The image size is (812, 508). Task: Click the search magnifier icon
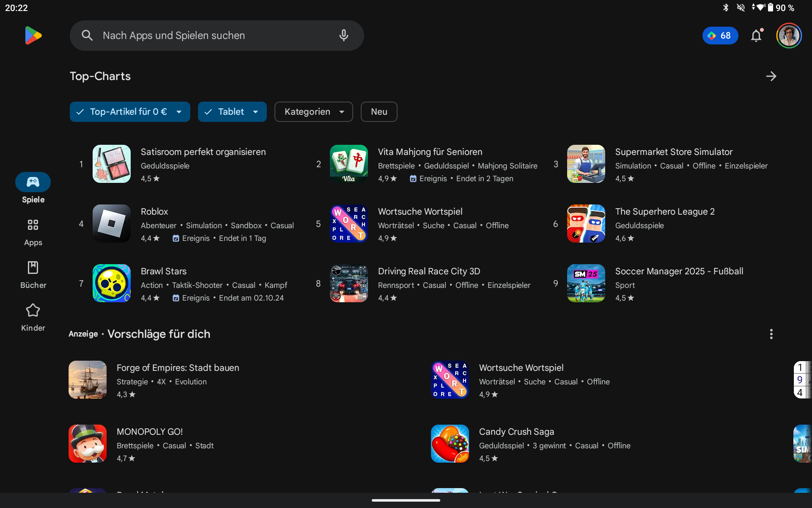[x=87, y=36]
